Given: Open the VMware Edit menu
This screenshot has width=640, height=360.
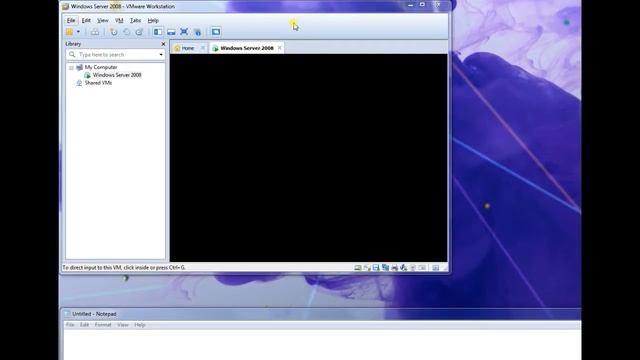Looking at the screenshot, I should pyautogui.click(x=86, y=20).
